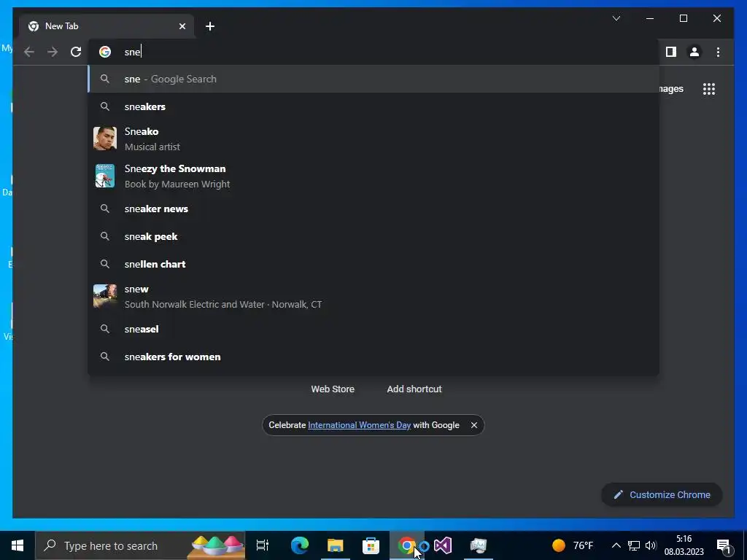747x560 pixels.
Task: Select 'snew South Norwalk Electric' suggestion
Action: pos(373,297)
